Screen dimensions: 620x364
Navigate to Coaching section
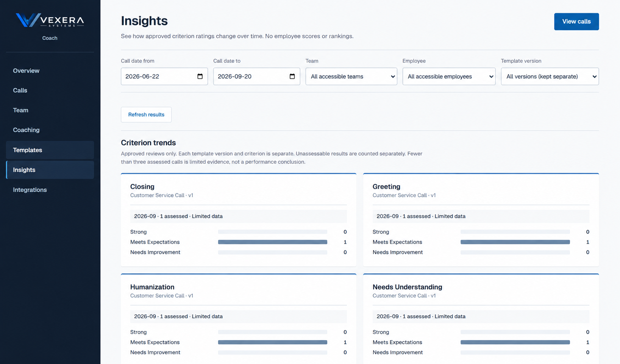coord(50,130)
